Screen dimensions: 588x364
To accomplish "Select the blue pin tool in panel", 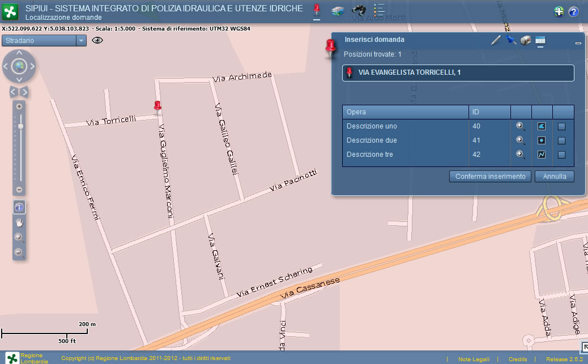I will (x=511, y=40).
